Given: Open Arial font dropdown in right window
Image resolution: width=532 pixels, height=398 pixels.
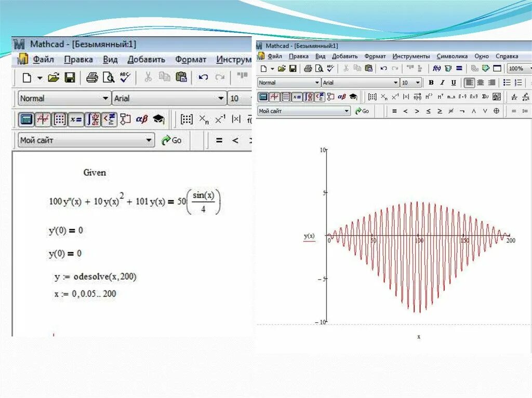Looking at the screenshot, I should [x=361, y=83].
